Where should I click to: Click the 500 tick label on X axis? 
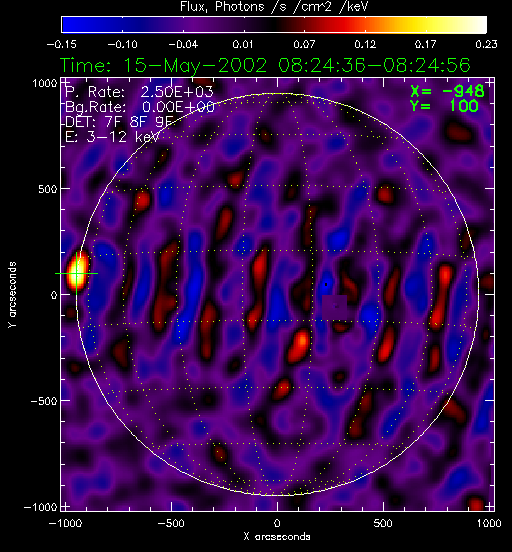click(x=383, y=523)
